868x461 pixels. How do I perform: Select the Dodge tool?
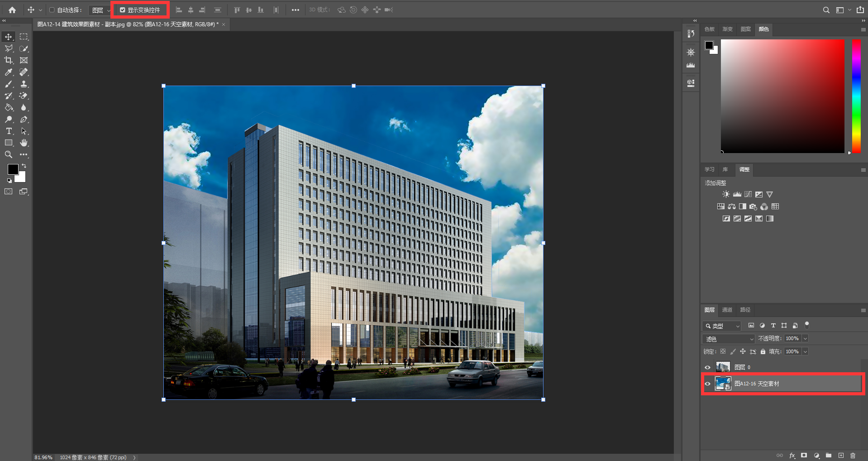(9, 119)
